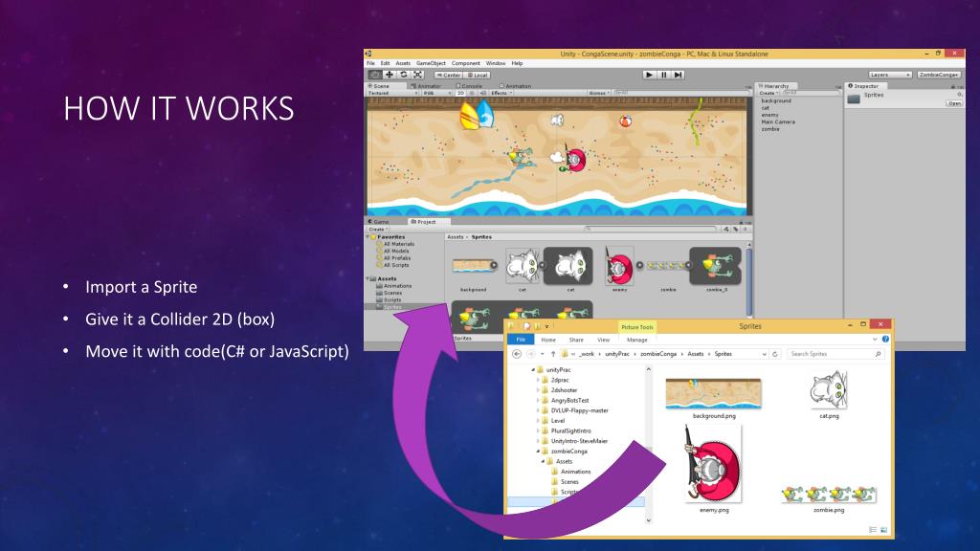
Task: Start Play mode in Unity
Action: (x=649, y=75)
